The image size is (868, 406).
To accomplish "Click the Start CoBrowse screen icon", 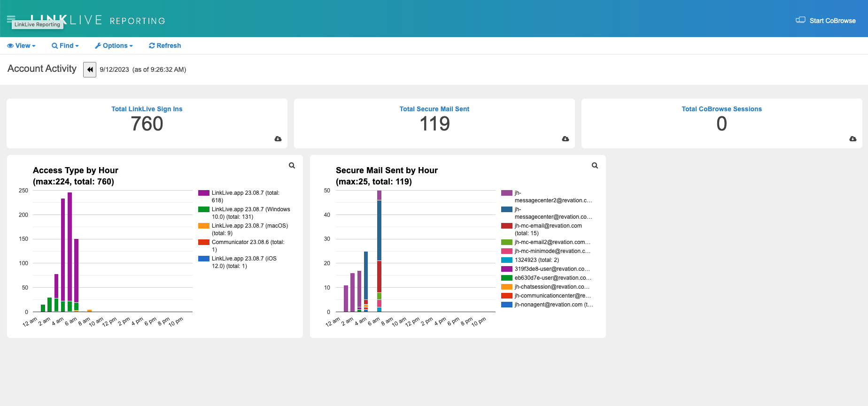I will [x=800, y=20].
